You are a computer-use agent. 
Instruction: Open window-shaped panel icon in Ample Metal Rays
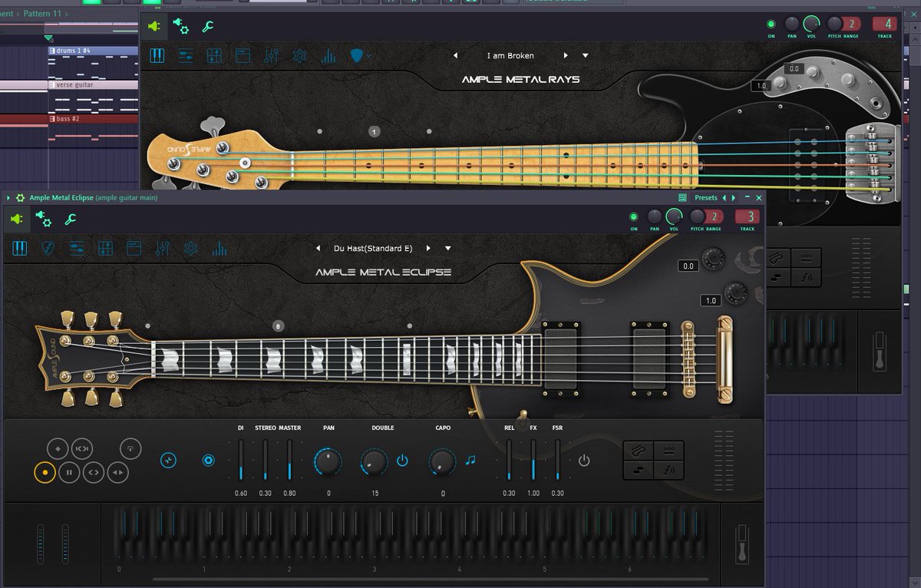coord(243,55)
